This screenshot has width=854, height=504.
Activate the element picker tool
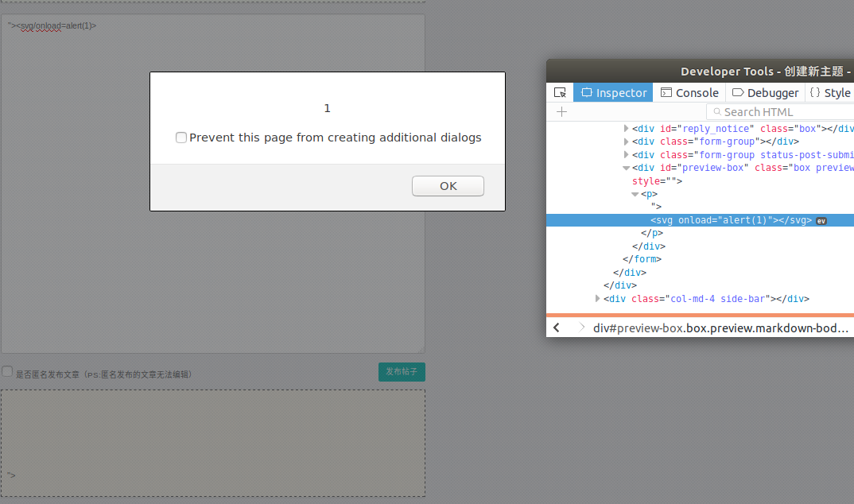point(560,92)
